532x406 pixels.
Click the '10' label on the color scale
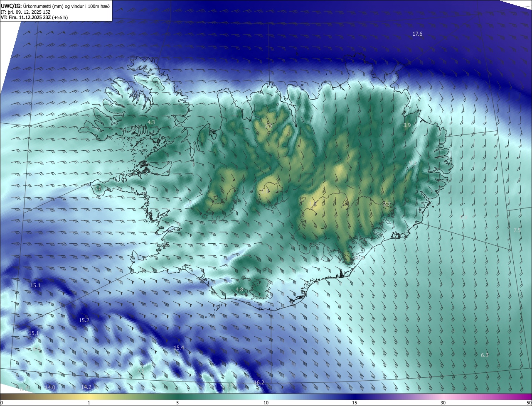tap(266, 403)
